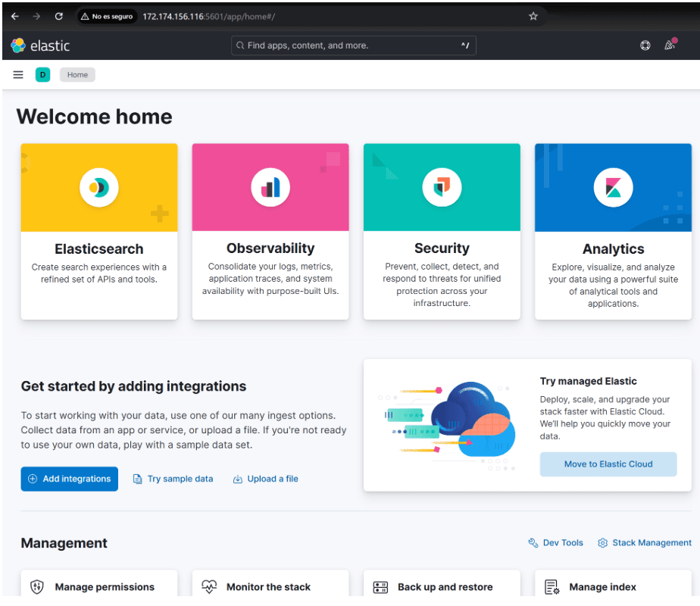Open the Elastic newsfeed with the party popper icon

(670, 45)
